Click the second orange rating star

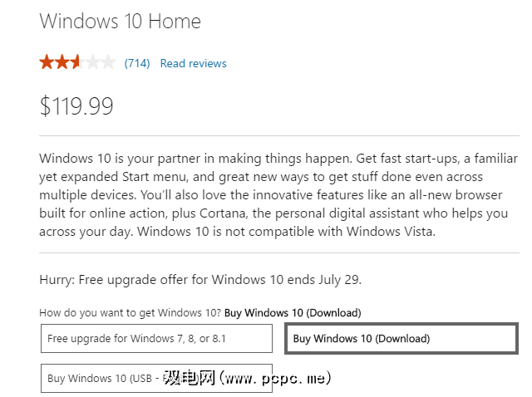pyautogui.click(x=63, y=62)
